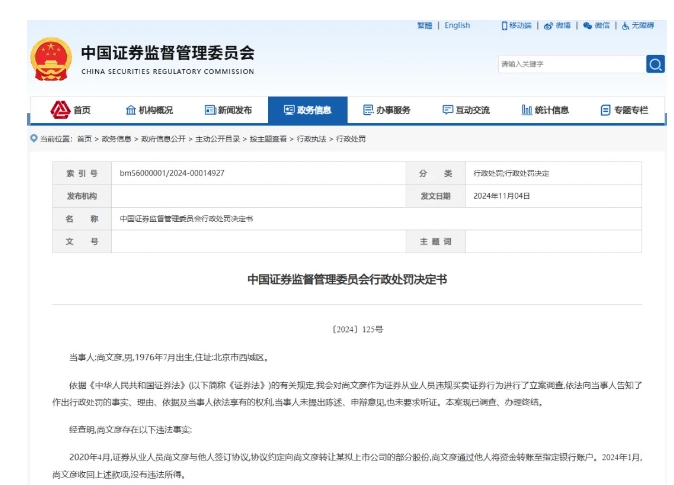This screenshot has height=485, width=674.
Task: Click the 索引号 label cell
Action: 82,173
